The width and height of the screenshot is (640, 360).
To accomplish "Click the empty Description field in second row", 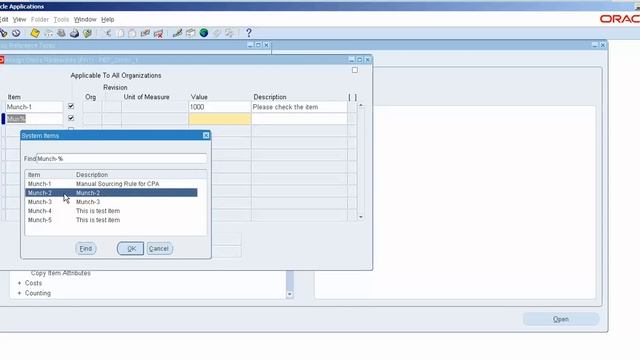I will click(299, 119).
